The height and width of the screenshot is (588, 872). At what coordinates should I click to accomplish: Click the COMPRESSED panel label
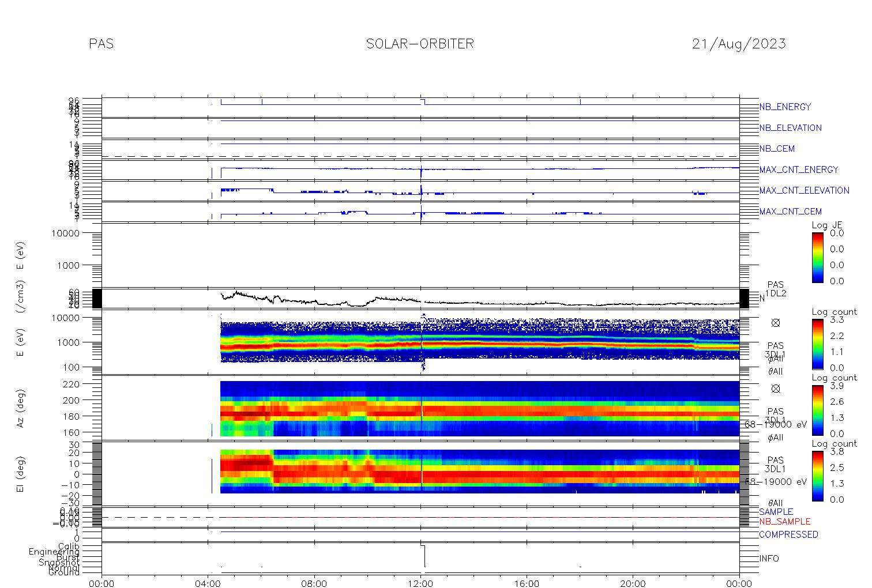[788, 534]
